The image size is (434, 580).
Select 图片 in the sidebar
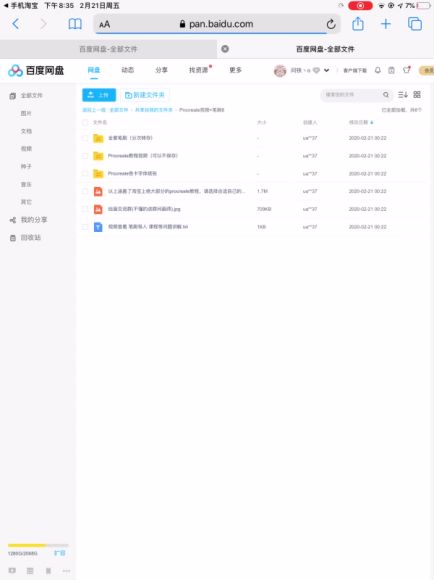point(26,113)
